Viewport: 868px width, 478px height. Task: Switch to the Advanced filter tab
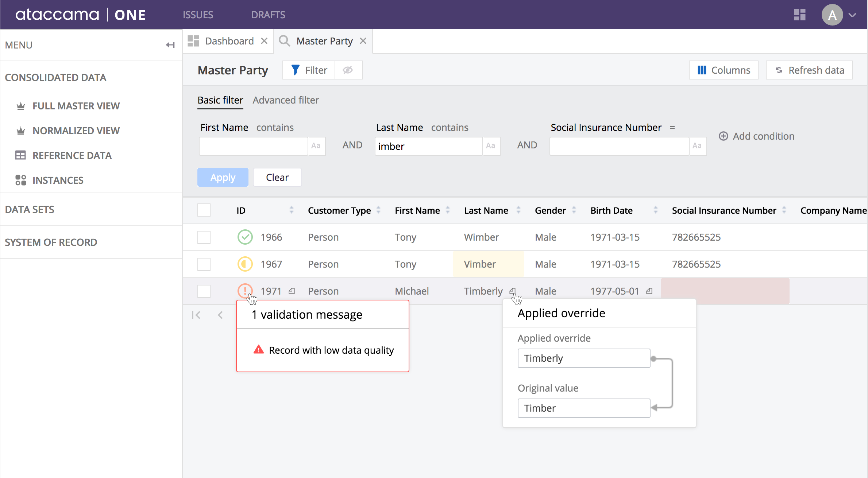point(286,100)
